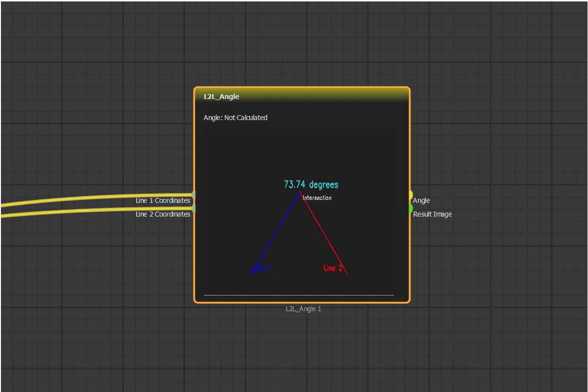Image resolution: width=588 pixels, height=392 pixels.
Task: Click the "Angle: Not Calculated" status text
Action: 236,118
